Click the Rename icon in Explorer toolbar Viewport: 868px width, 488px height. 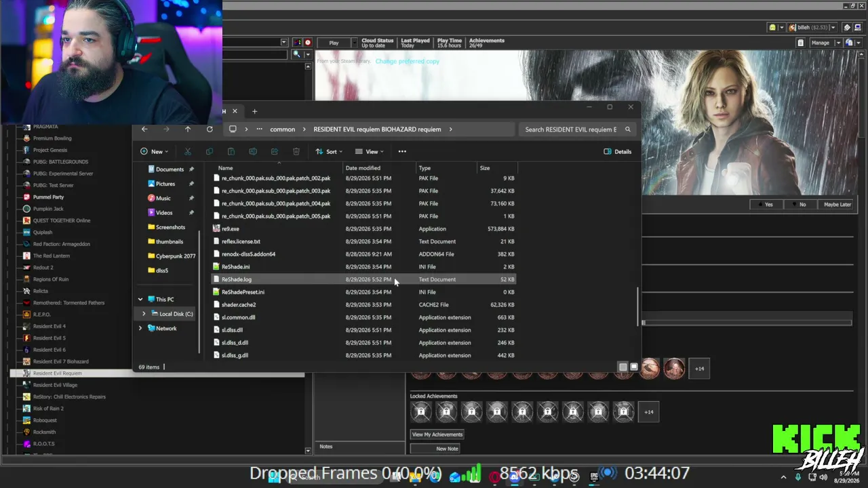[x=253, y=152]
